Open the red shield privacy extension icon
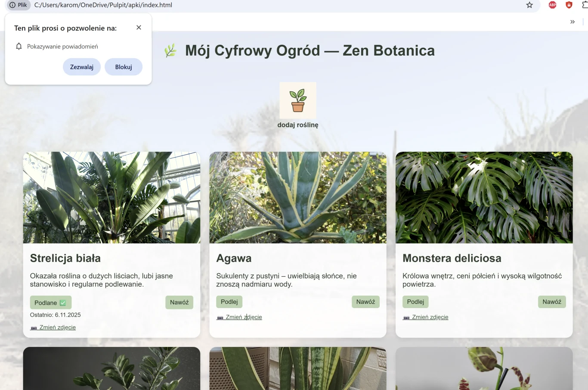The height and width of the screenshot is (390, 588). [x=569, y=5]
